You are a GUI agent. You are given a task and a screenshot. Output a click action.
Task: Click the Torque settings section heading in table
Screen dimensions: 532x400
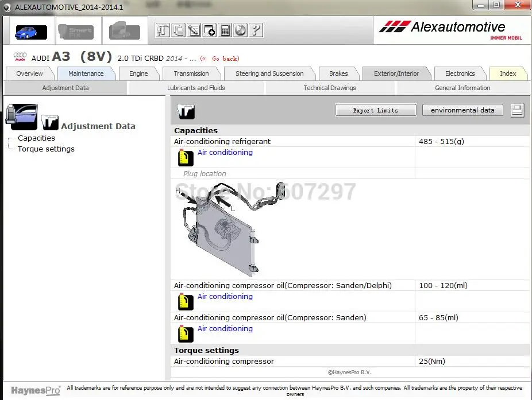[206, 350]
